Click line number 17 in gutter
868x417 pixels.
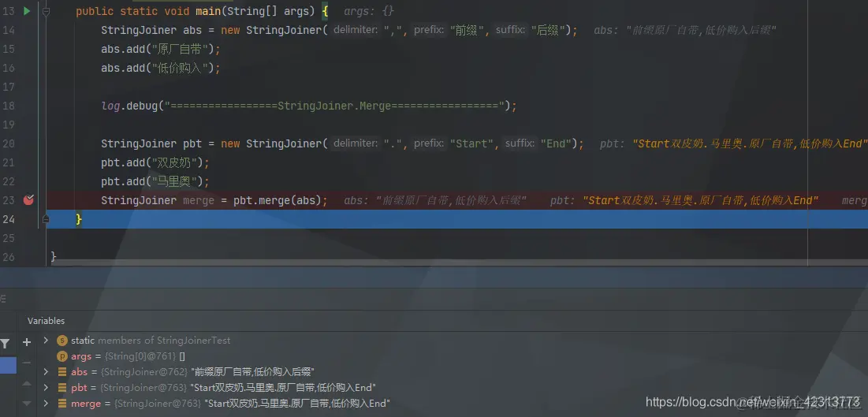point(9,87)
